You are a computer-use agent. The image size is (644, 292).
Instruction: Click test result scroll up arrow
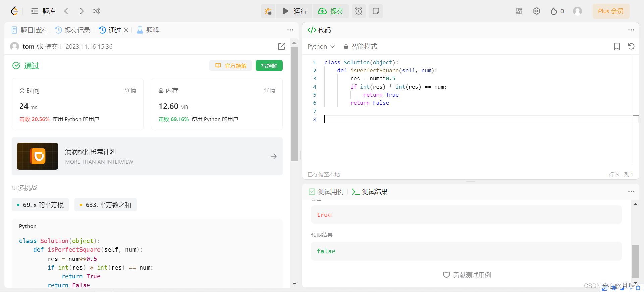click(635, 204)
